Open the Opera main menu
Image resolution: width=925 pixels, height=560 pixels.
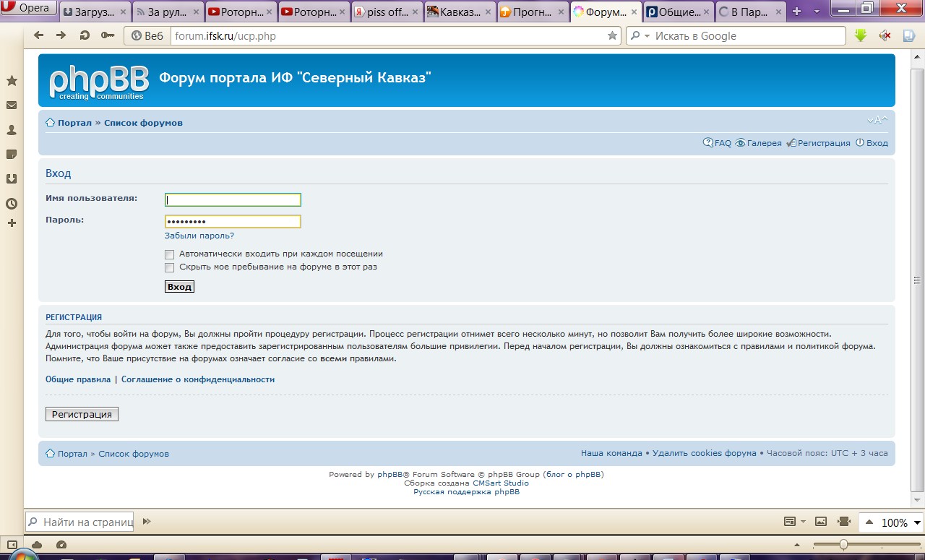(27, 8)
